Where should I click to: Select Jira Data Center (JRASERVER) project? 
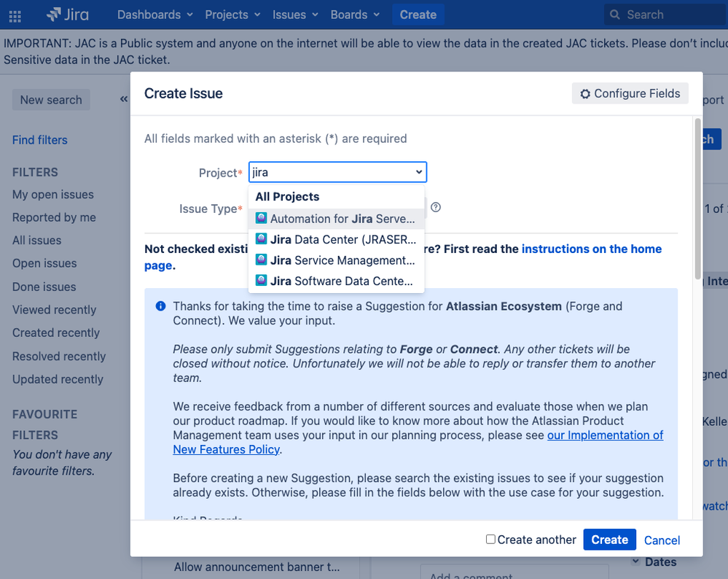pos(337,239)
